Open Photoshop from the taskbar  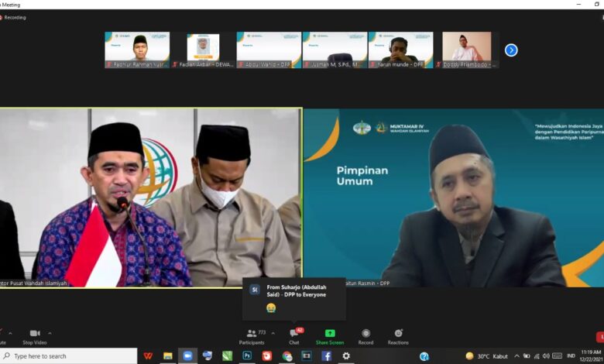[247, 356]
